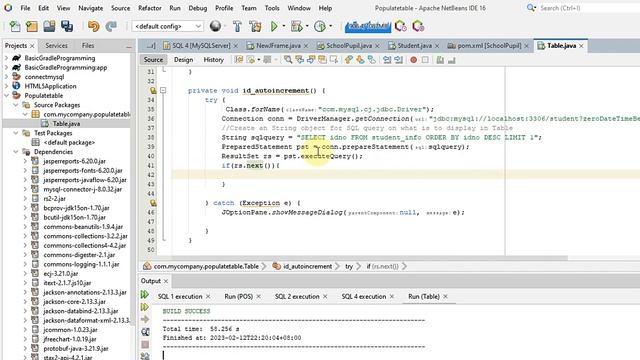Open the SchoolPupil.java editor tab
640x360 pixels.
pos(349,46)
